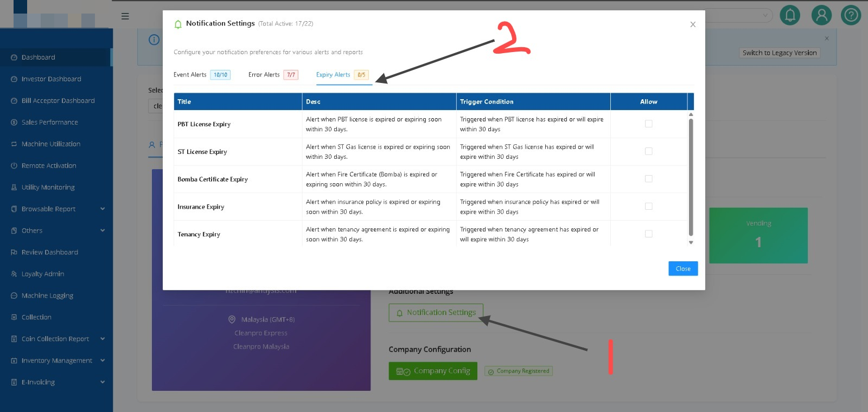868x412 pixels.
Task: Switch to the Event Alerts tab
Action: pyautogui.click(x=202, y=75)
